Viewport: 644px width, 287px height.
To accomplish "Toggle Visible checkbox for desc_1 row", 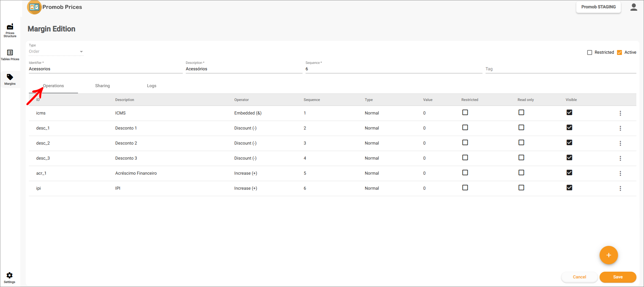I will 569,127.
